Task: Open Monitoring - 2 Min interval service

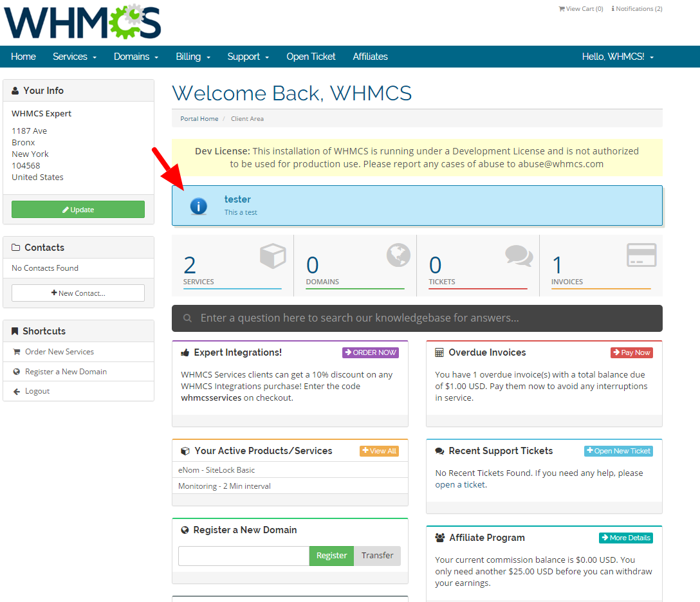Action: pos(290,486)
